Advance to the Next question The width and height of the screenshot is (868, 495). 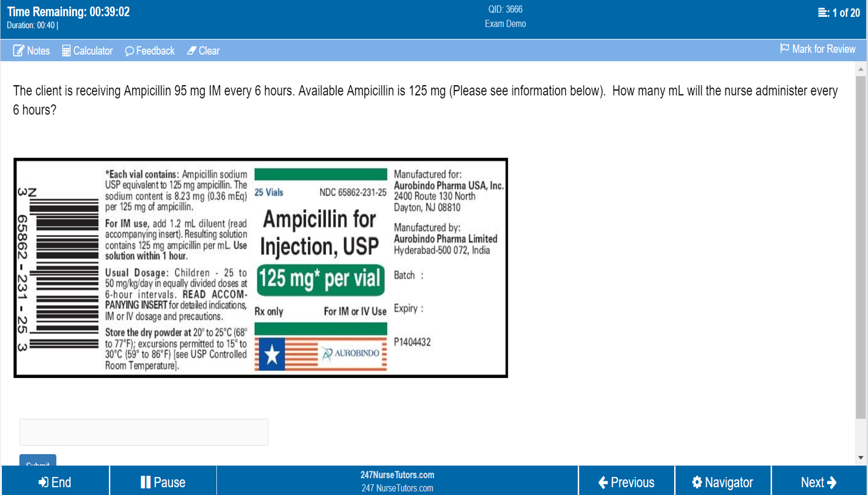click(818, 482)
